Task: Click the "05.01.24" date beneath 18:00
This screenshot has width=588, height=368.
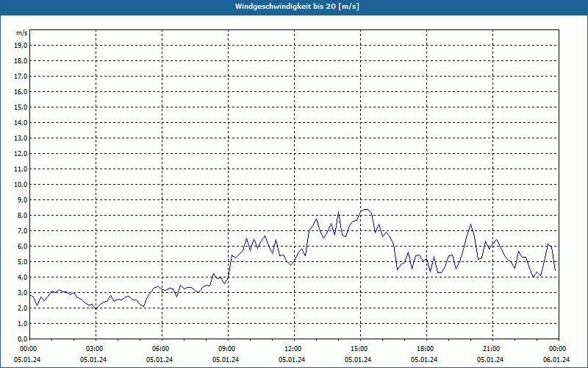Action: (x=424, y=360)
